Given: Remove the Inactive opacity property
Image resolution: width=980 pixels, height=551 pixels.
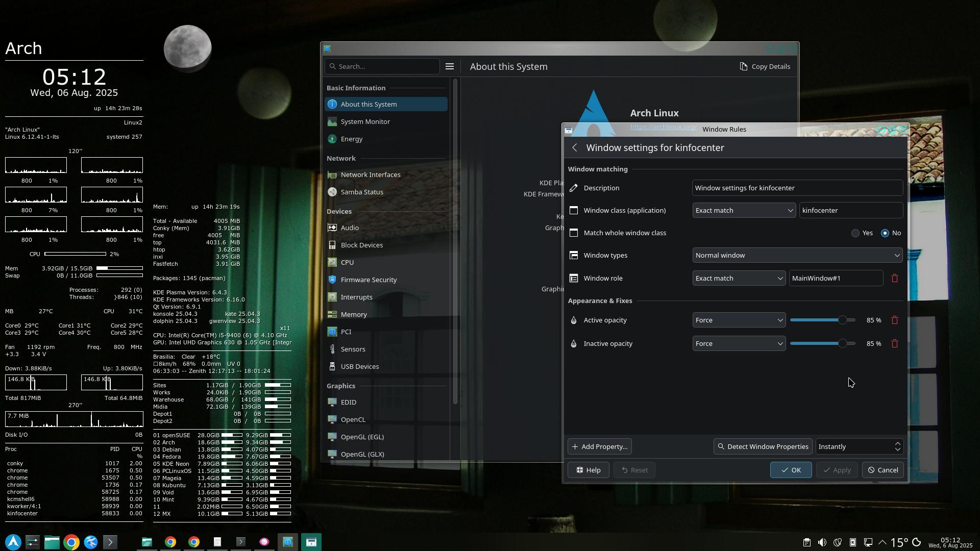Looking at the screenshot, I should (895, 344).
